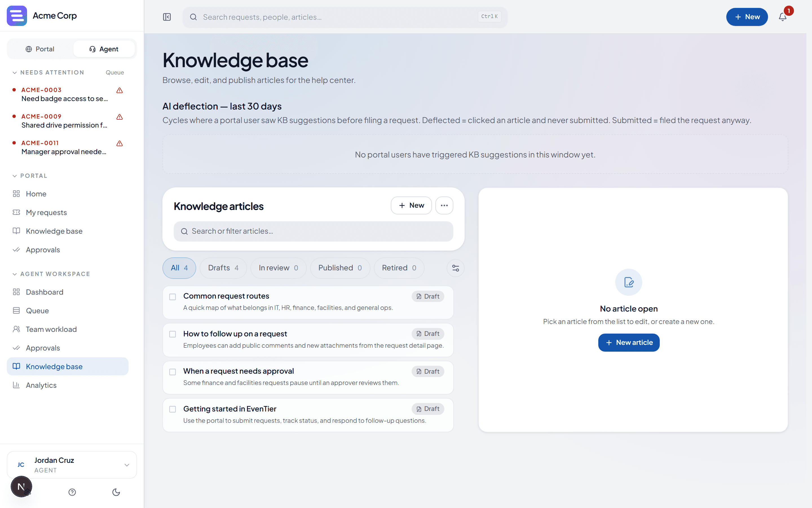Image resolution: width=812 pixels, height=508 pixels.
Task: Open help question mark icon
Action: [x=72, y=492]
